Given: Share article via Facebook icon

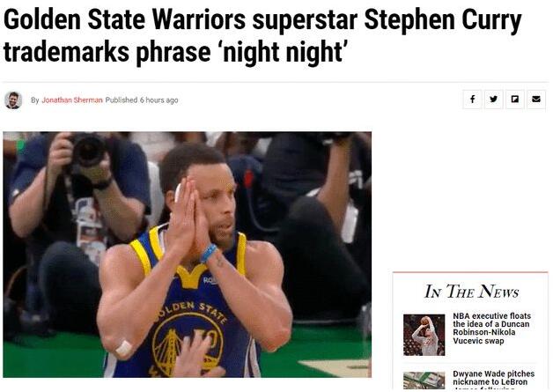Looking at the screenshot, I should coord(472,100).
